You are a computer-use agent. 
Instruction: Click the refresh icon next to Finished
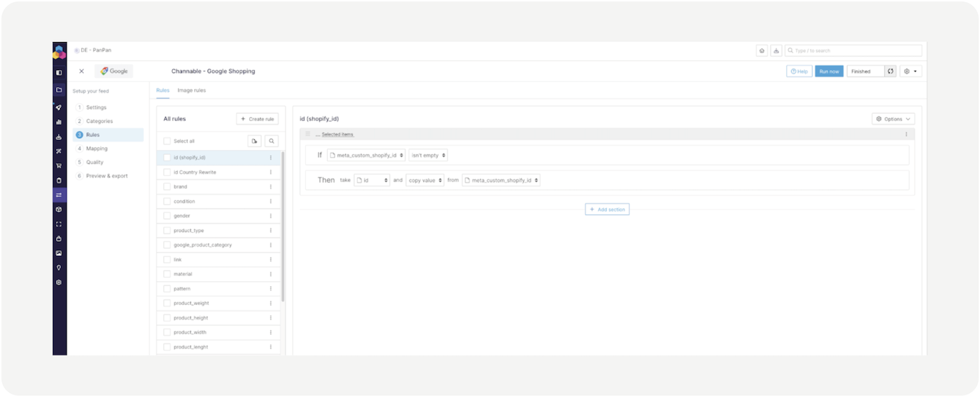(890, 71)
